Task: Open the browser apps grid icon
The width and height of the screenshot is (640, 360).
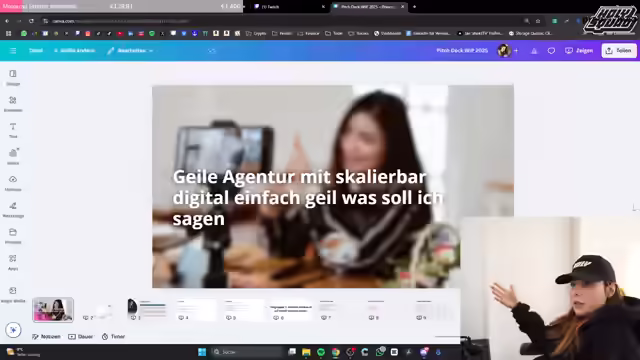Action: click(x=9, y=33)
